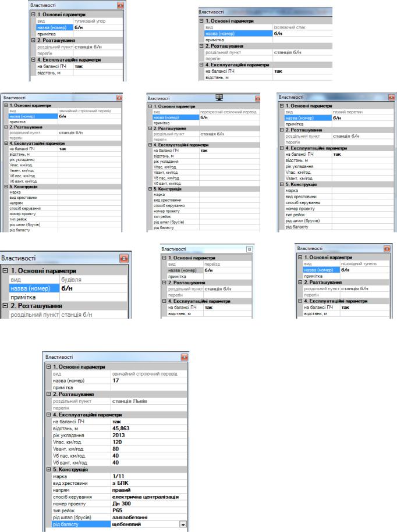Image resolution: width=397 pixels, height=532 pixels.
Task: Close the станція Львів properties panel
Action: click(x=184, y=357)
